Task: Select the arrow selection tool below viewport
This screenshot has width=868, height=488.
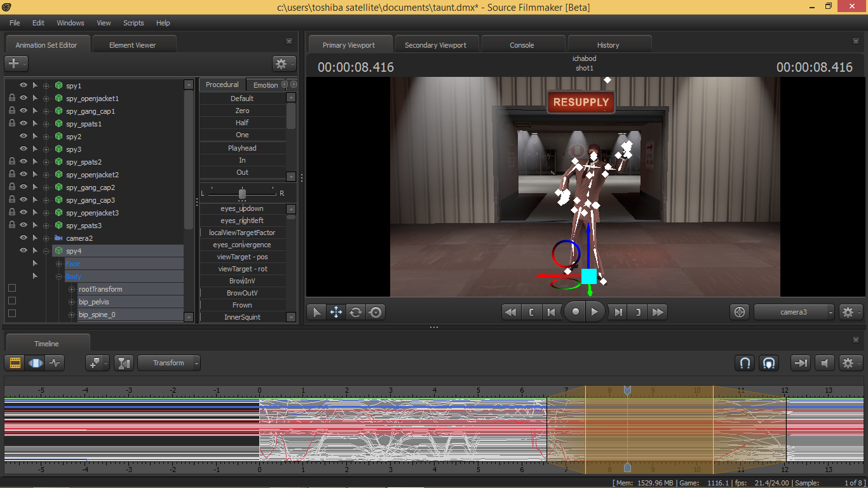Action: point(316,312)
